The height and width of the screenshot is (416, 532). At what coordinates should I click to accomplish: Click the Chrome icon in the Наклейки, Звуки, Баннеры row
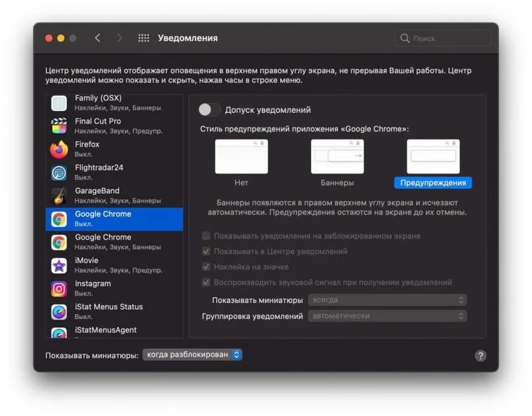point(59,242)
